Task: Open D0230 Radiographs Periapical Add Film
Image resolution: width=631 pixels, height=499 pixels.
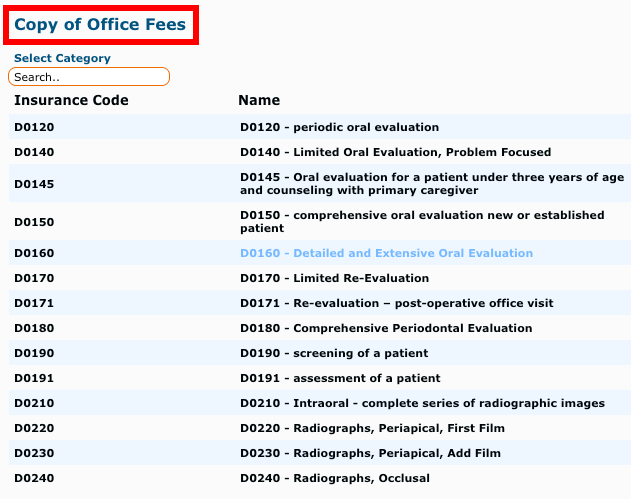Action: (370, 453)
